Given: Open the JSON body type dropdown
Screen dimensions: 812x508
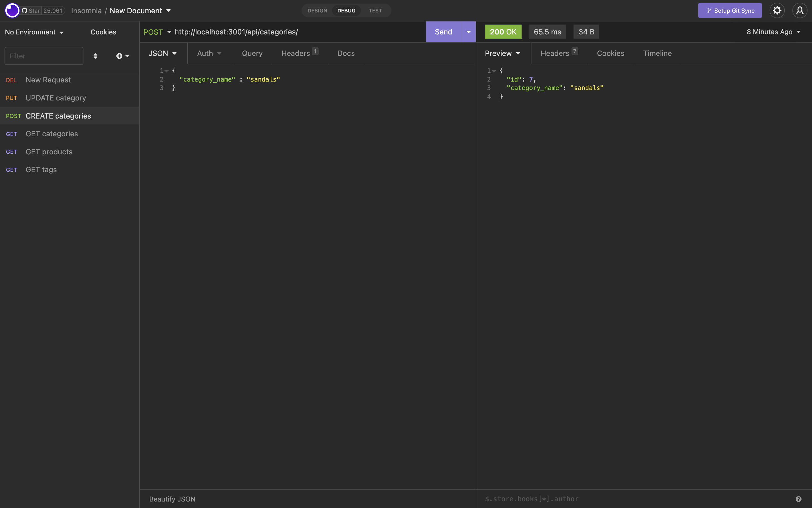Looking at the screenshot, I should (163, 53).
